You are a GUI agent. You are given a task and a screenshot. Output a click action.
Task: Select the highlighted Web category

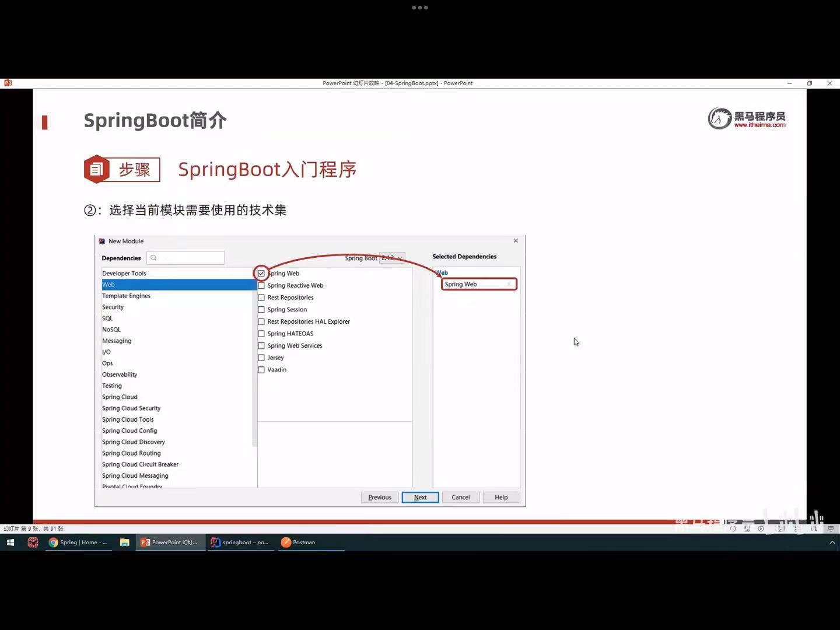[x=178, y=285]
